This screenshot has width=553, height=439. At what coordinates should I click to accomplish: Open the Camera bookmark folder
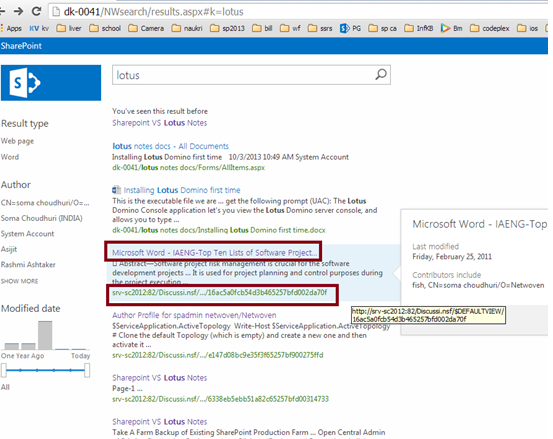coord(146,28)
